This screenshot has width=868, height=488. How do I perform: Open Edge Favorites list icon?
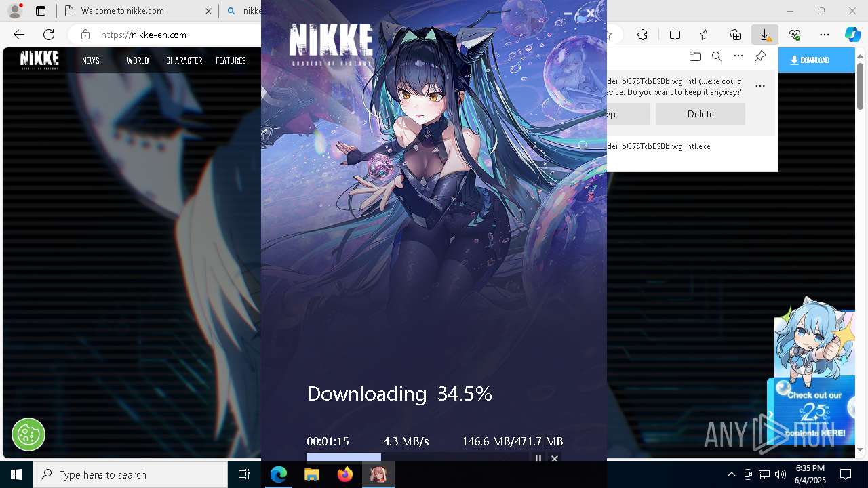point(705,35)
